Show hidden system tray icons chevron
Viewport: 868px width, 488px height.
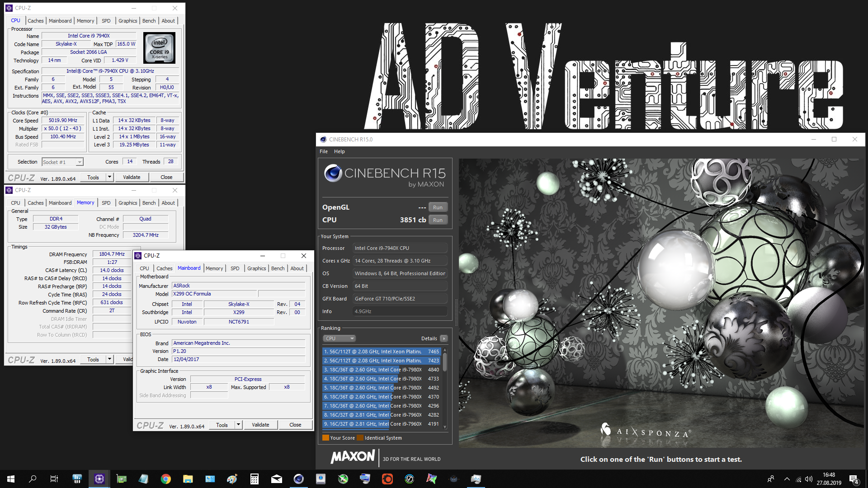point(787,479)
